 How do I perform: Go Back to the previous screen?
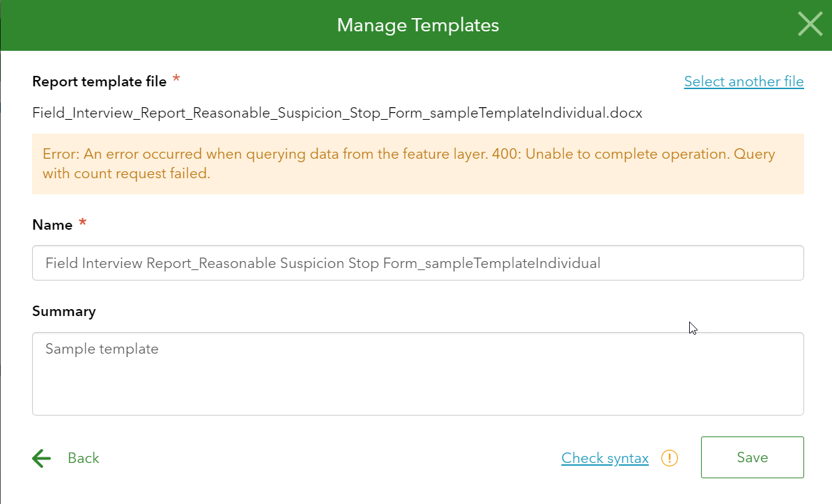click(x=83, y=458)
